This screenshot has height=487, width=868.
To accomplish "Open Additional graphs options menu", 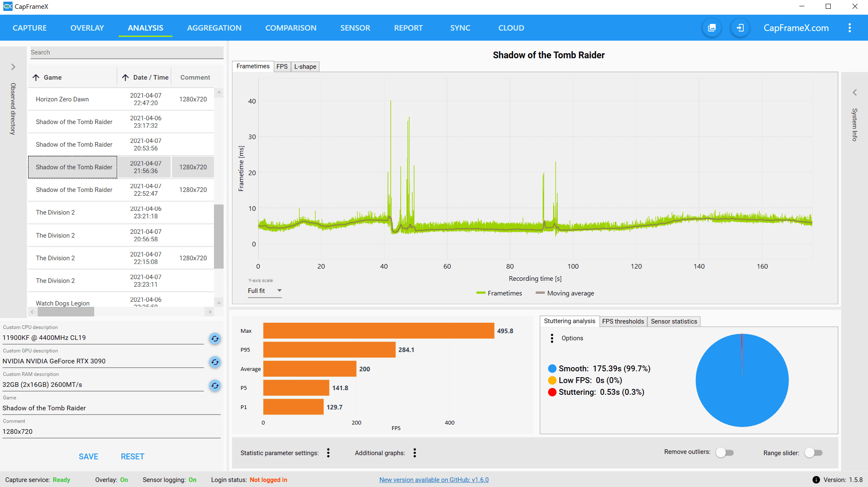I will tap(415, 453).
